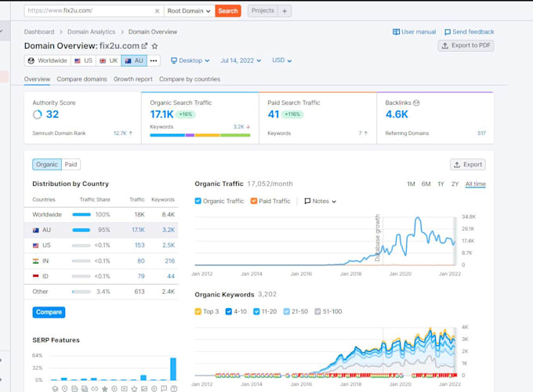Viewport: 533px width, 392px height.
Task: Click the orange Search button
Action: coord(228,11)
